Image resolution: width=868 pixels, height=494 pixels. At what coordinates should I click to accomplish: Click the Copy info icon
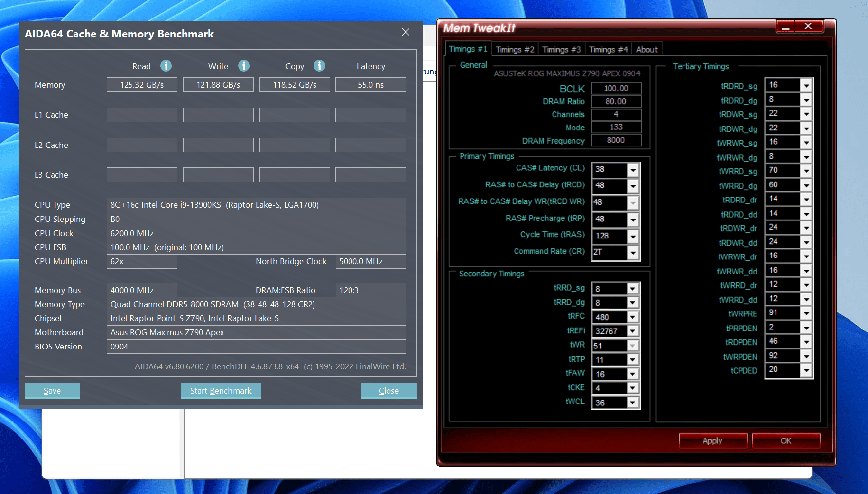pos(319,66)
